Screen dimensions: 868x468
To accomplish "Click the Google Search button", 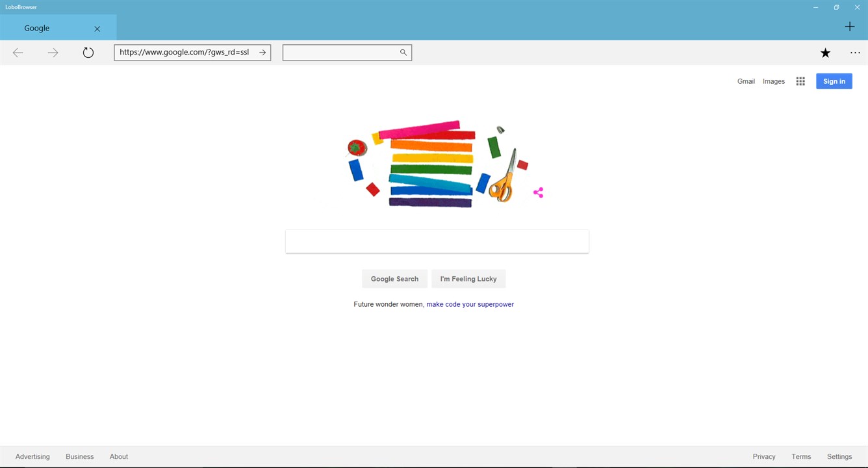I will point(394,279).
